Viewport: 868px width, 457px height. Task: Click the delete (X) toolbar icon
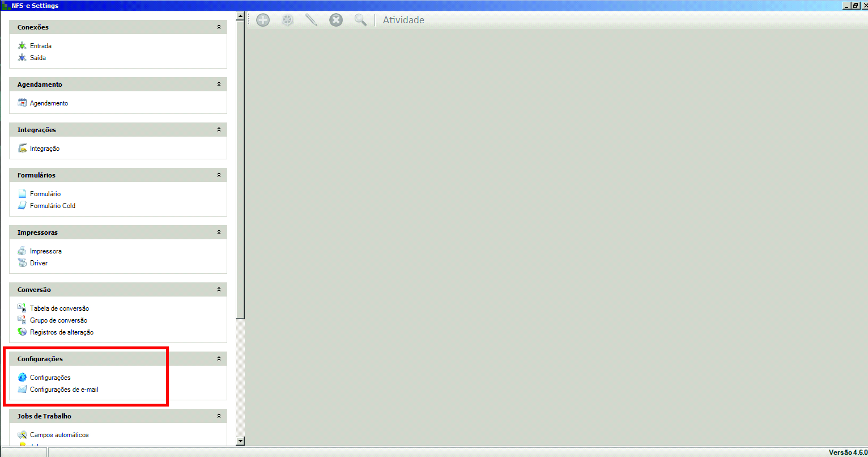pos(337,20)
